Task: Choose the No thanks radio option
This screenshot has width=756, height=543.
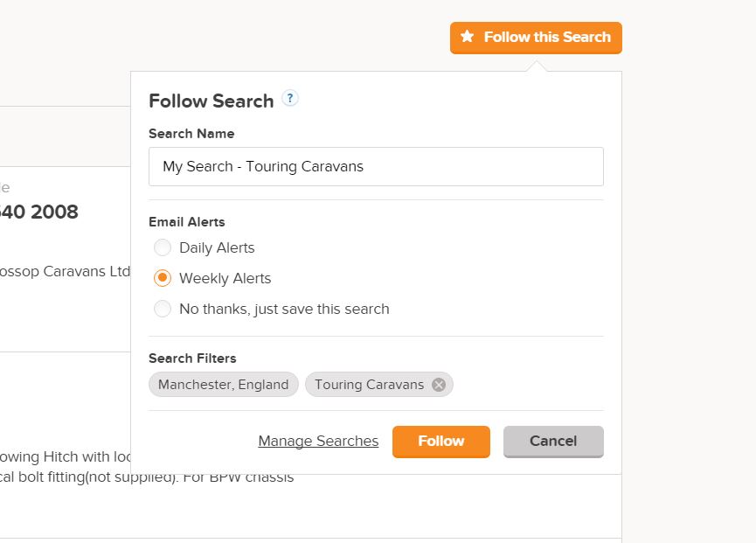Action: [163, 309]
